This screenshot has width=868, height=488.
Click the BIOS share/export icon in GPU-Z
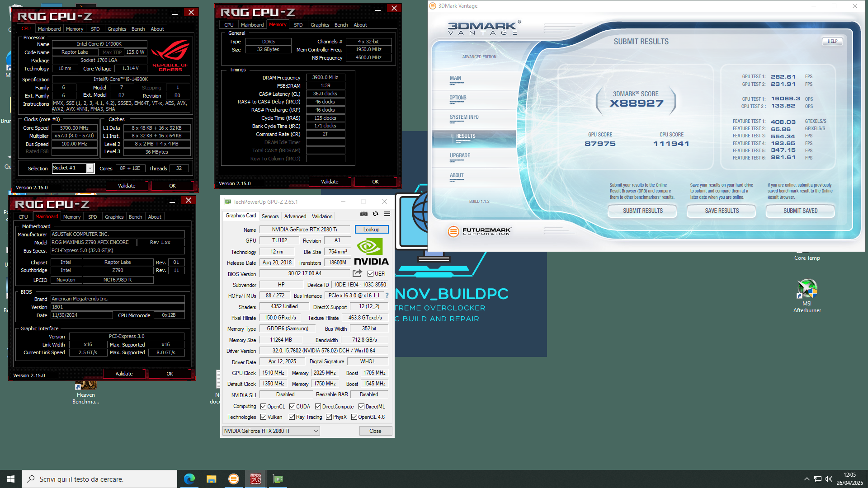click(357, 273)
